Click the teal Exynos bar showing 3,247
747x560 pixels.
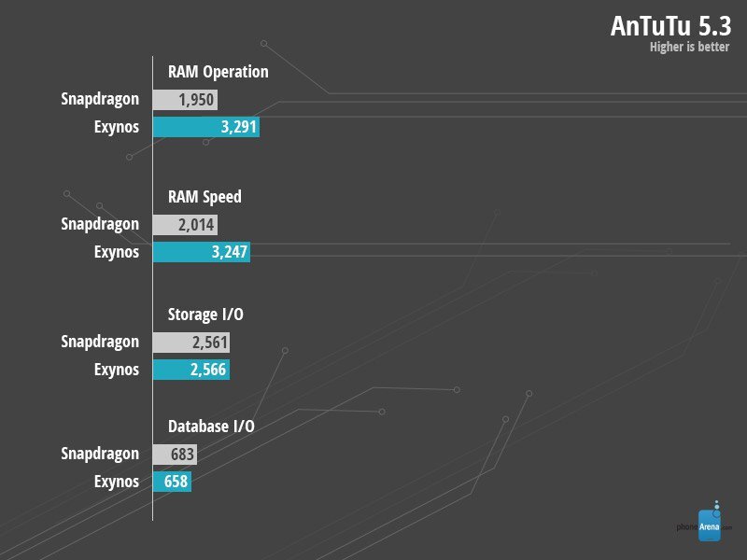202,252
